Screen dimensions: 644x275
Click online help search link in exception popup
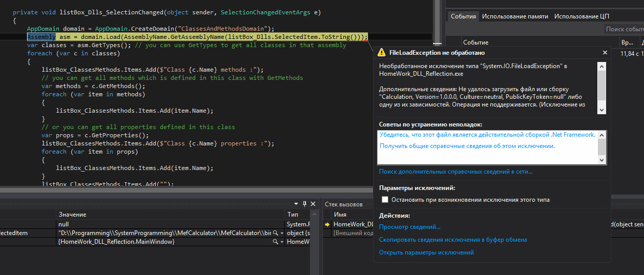pos(455,172)
